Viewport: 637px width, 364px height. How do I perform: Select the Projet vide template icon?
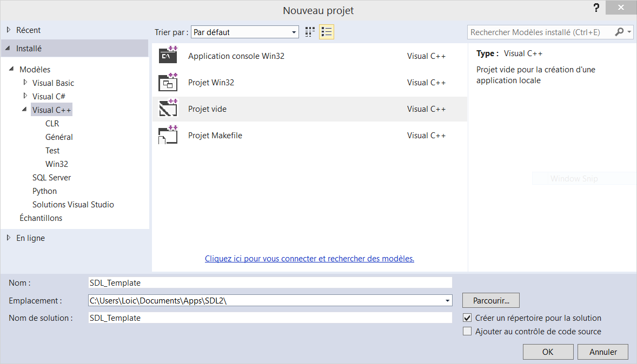tap(168, 109)
